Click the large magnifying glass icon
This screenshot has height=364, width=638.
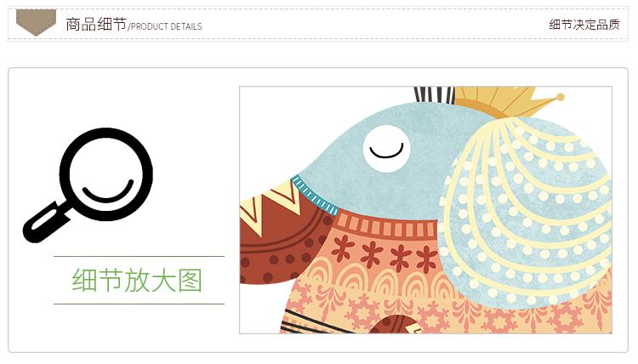click(88, 185)
